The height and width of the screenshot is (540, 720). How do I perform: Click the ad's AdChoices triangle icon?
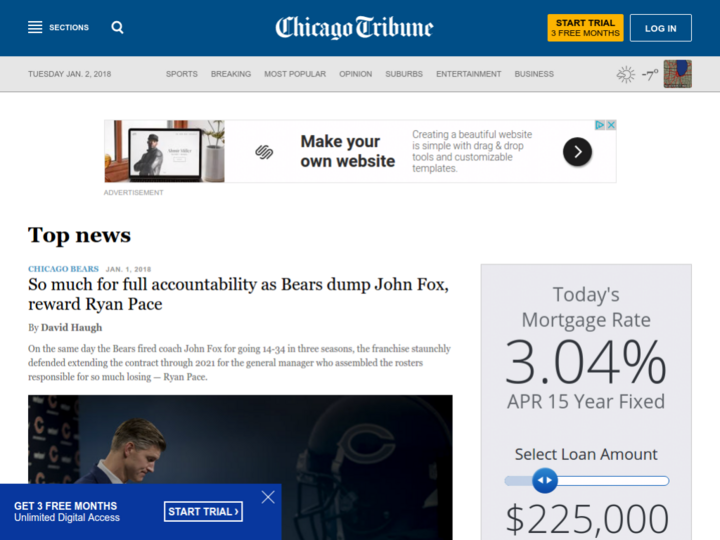[600, 125]
